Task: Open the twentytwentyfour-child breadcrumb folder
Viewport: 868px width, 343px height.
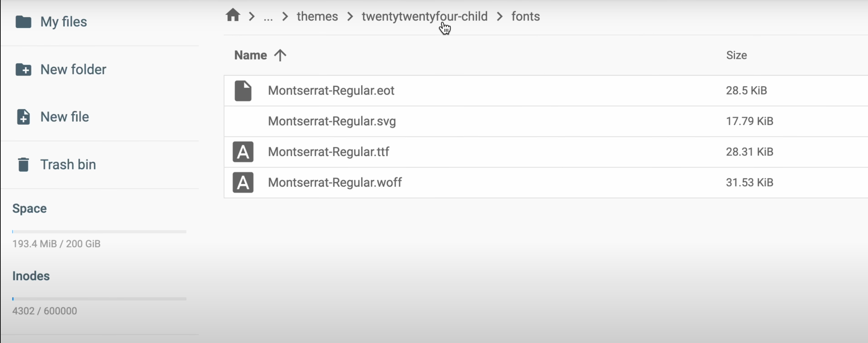Action: click(424, 17)
